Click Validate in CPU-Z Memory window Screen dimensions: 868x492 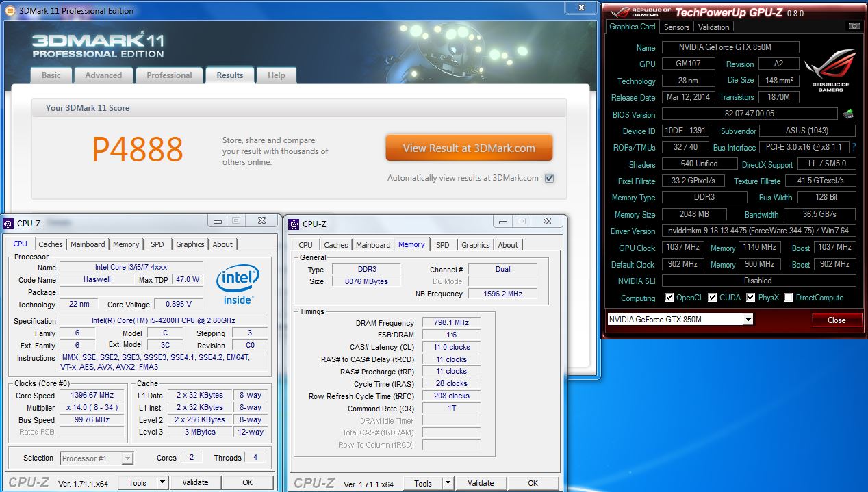[x=481, y=483]
